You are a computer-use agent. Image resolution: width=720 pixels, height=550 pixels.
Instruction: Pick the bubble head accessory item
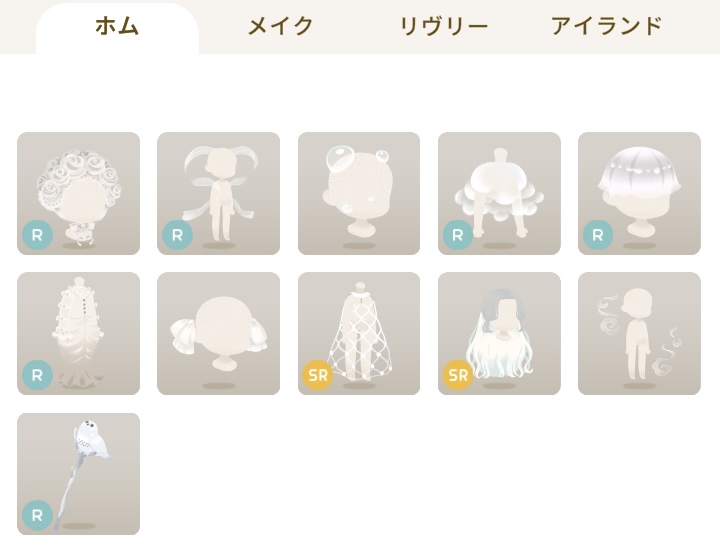tap(359, 193)
